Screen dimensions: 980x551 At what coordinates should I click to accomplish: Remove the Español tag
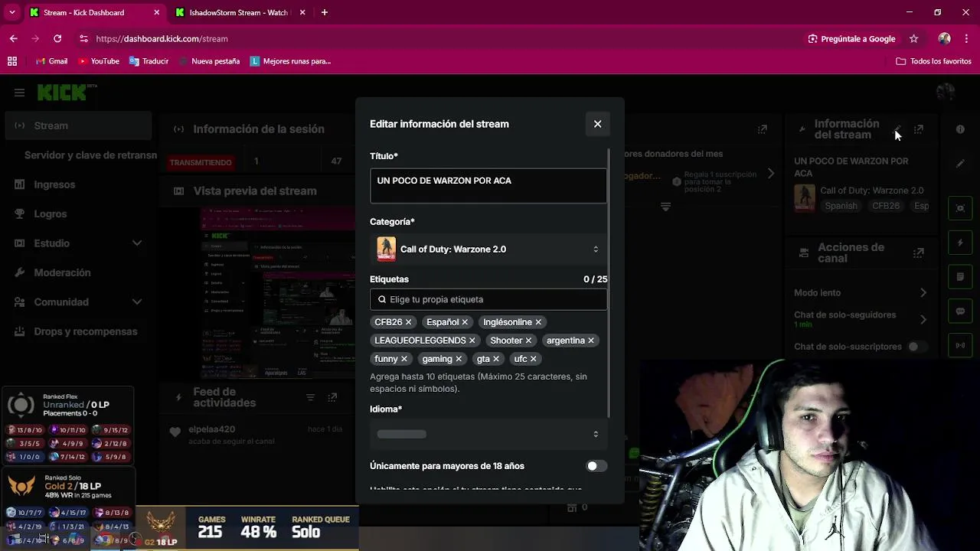465,322
